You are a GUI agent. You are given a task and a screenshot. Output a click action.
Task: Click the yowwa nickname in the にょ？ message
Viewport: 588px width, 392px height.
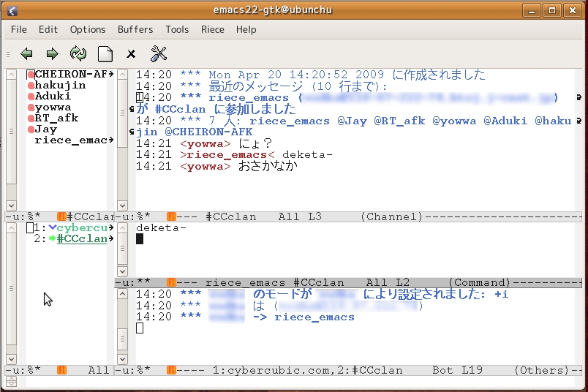click(x=205, y=143)
